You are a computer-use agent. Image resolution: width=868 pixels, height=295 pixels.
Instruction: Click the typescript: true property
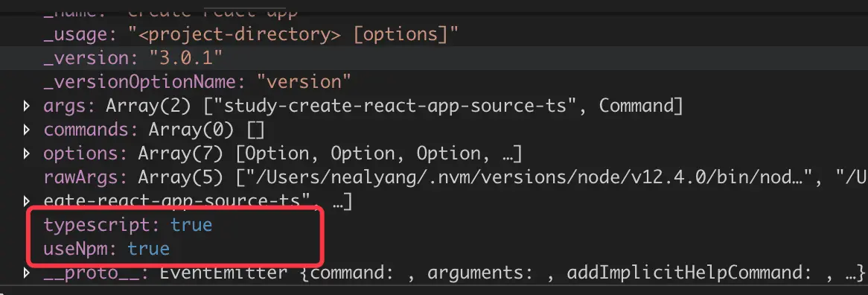pos(128,225)
